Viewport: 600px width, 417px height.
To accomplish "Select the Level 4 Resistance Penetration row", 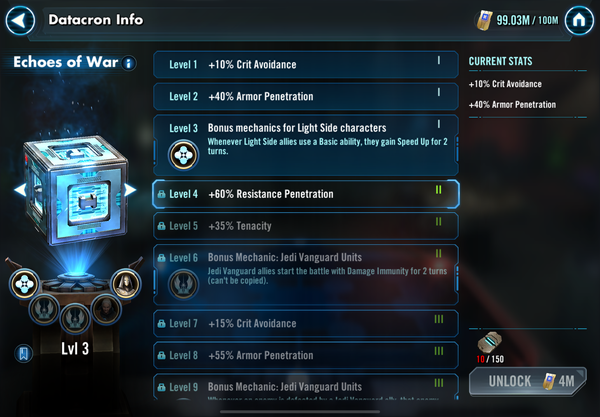I will (x=306, y=194).
